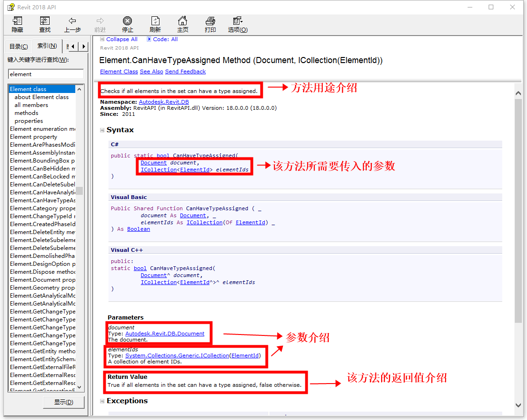Open System.Collections.Generic.ICollection type link
Image resolution: width=527 pixels, height=420 pixels.
tap(177, 356)
